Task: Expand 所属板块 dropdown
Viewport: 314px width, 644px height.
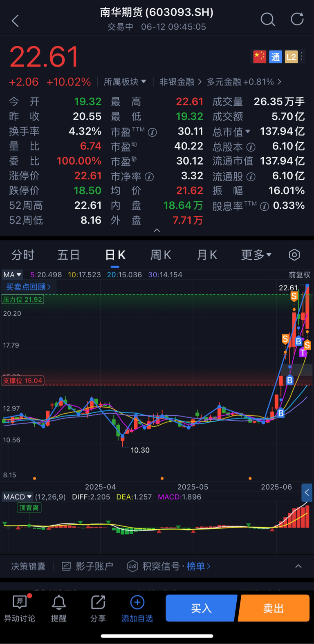Action: pyautogui.click(x=125, y=82)
